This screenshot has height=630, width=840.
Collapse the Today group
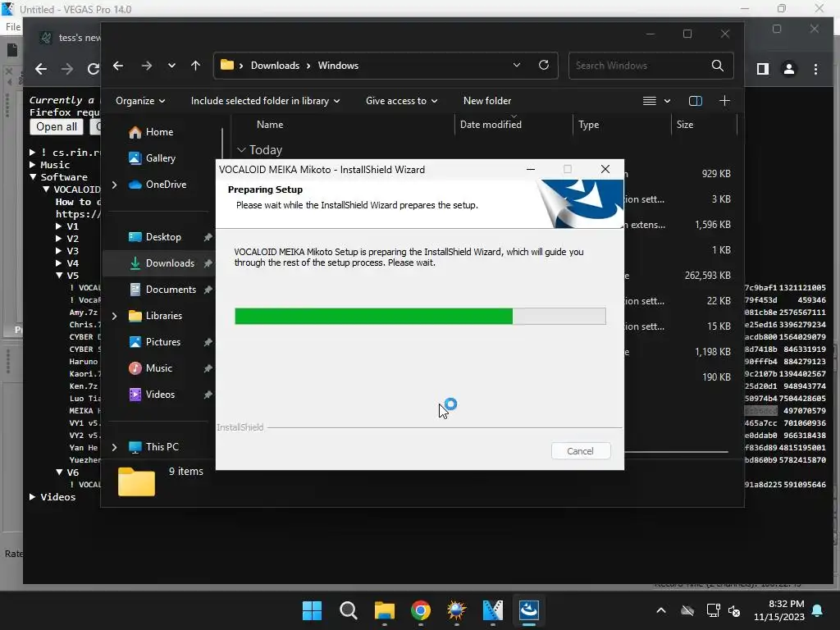pyautogui.click(x=241, y=150)
